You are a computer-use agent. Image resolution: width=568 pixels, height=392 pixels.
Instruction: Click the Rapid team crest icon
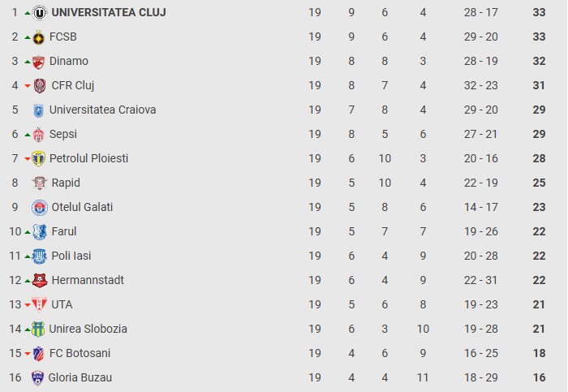(40, 183)
